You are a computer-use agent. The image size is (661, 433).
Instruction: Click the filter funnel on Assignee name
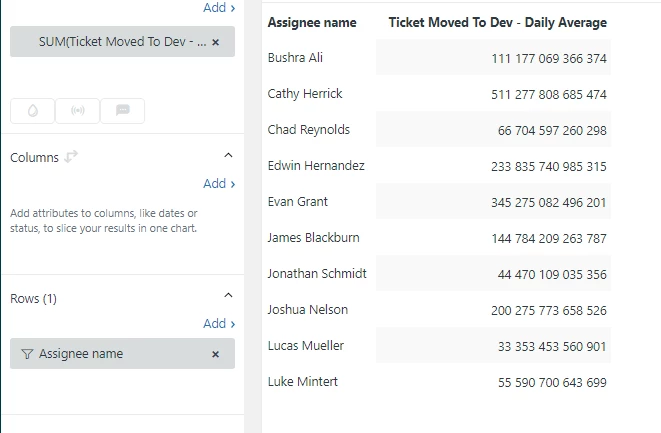click(x=26, y=353)
